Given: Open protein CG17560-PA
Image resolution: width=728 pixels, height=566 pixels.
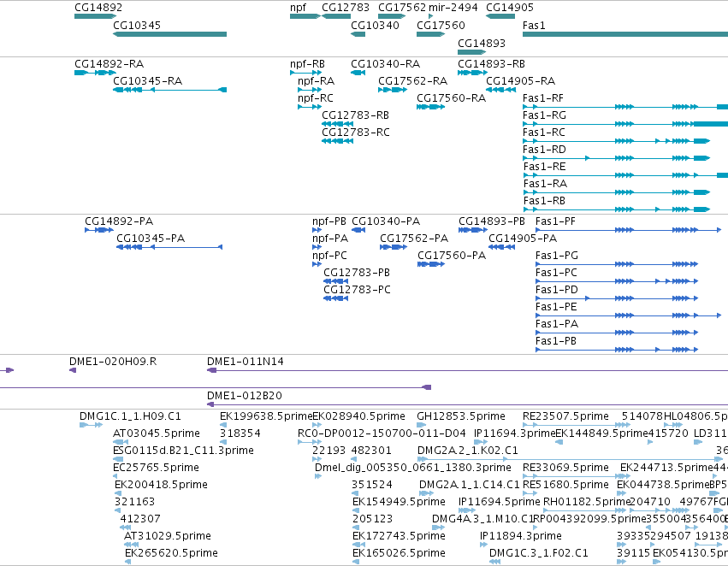Looking at the screenshot, I should click(x=452, y=255).
